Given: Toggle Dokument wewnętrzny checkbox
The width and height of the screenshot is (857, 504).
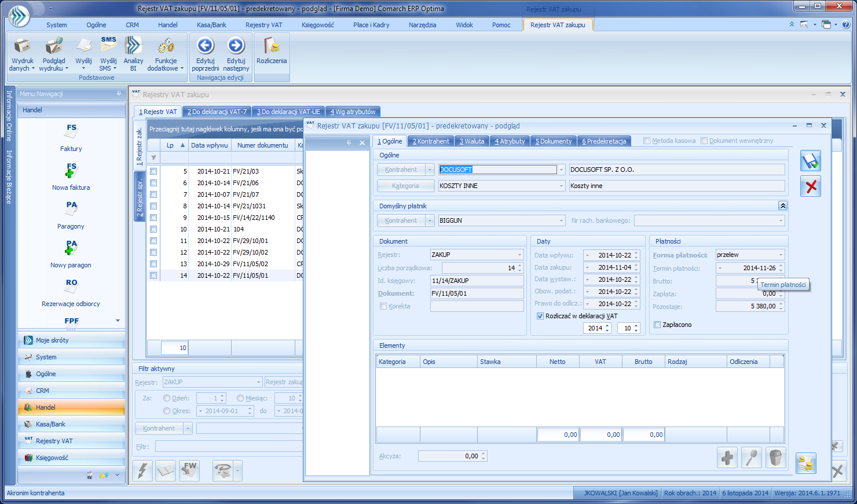Looking at the screenshot, I should [x=704, y=141].
